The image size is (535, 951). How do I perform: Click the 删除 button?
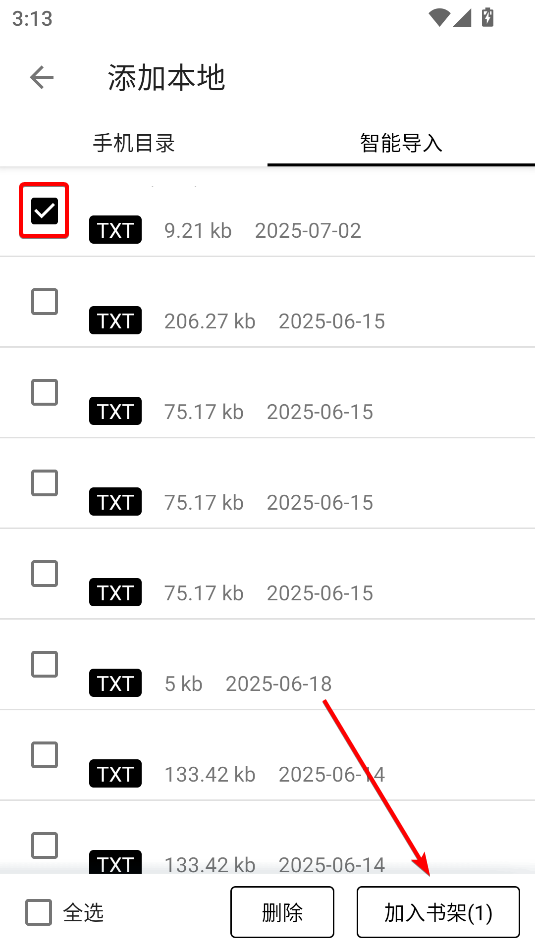282,912
